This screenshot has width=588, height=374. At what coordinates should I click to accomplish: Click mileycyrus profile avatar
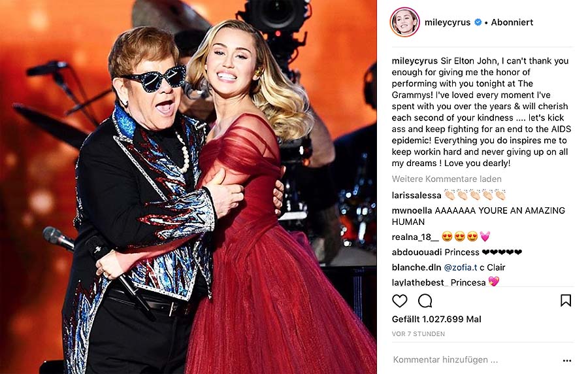pyautogui.click(x=404, y=22)
